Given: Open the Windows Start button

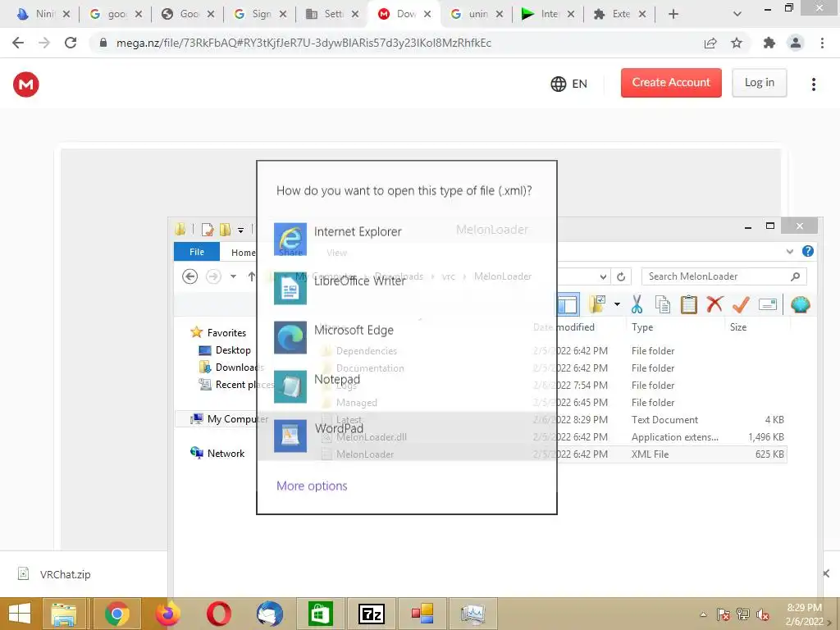Looking at the screenshot, I should point(21,614).
